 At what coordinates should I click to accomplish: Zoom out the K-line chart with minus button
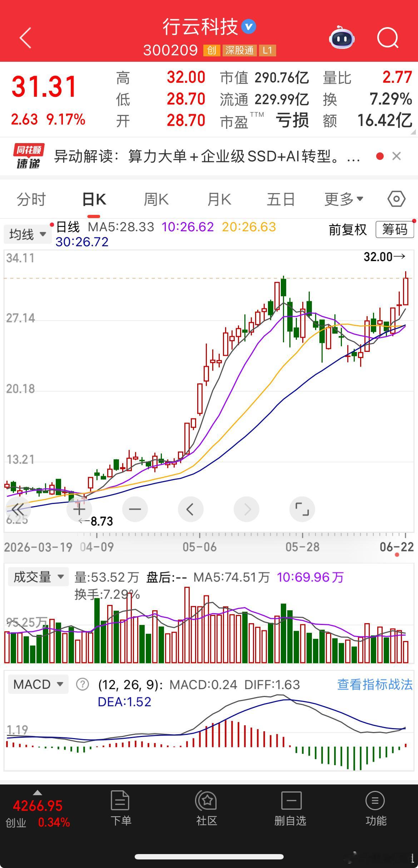pos(135,509)
